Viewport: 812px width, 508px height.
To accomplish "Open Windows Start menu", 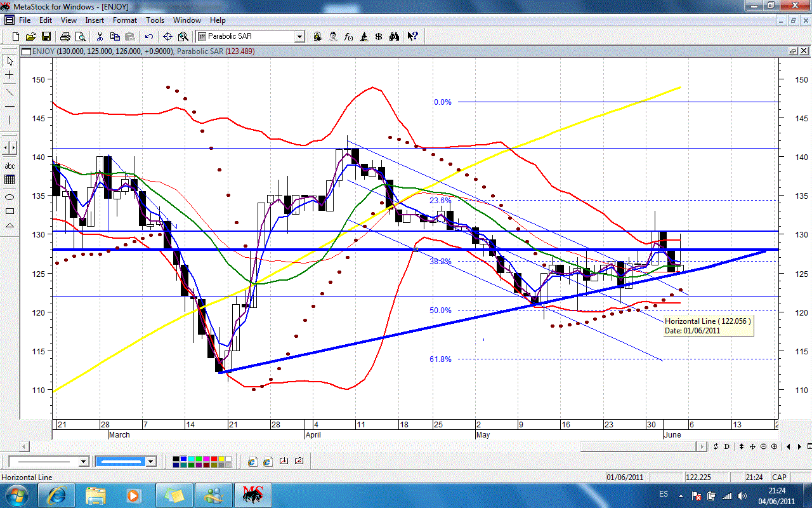I will pos(16,495).
